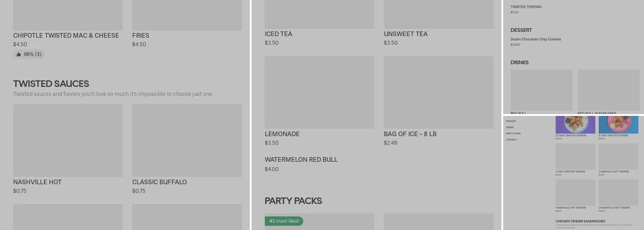Select the Fries menu item title
The height and width of the screenshot is (230, 644).
[140, 35]
